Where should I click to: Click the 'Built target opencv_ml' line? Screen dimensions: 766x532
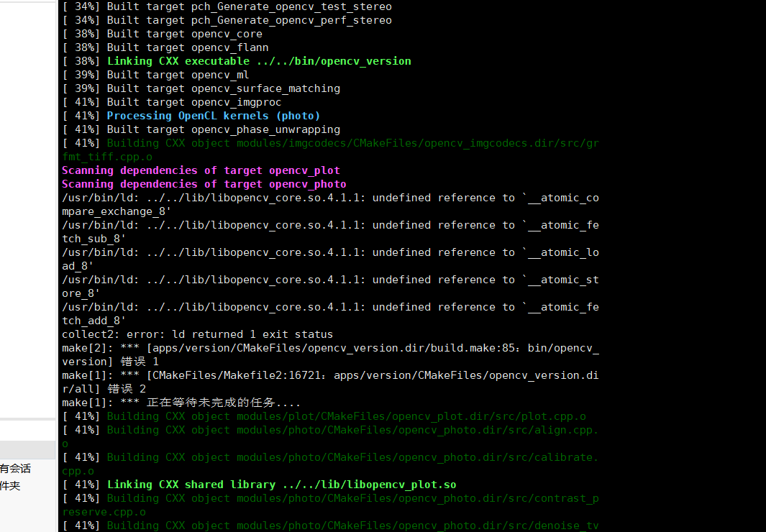pyautogui.click(x=155, y=75)
